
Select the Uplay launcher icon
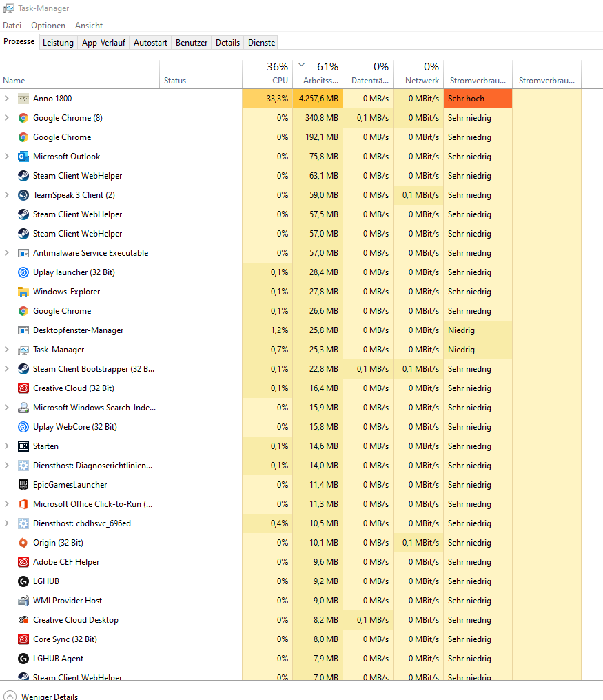click(23, 272)
